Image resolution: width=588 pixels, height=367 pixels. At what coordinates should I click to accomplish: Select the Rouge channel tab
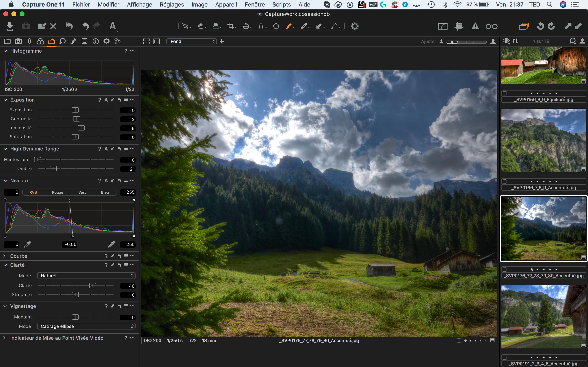(57, 192)
